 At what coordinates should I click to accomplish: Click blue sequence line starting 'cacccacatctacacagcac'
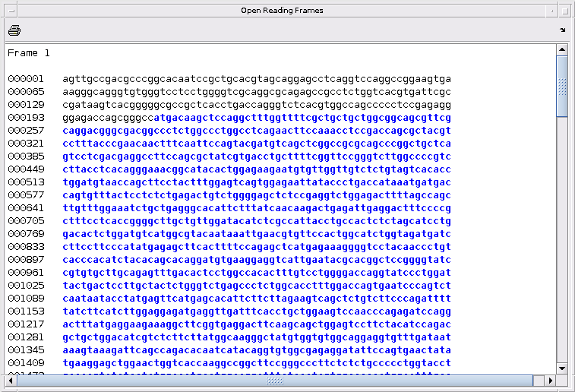[x=257, y=260]
